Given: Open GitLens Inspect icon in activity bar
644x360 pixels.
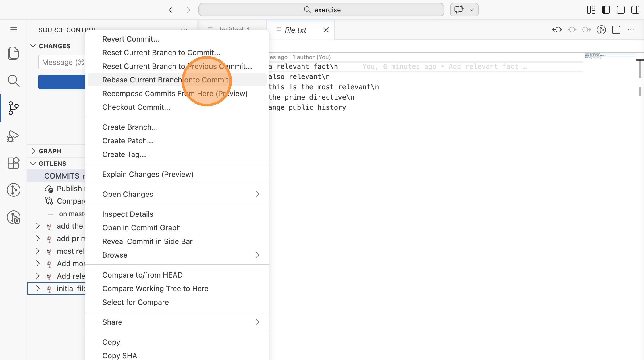Looking at the screenshot, I should 13,218.
